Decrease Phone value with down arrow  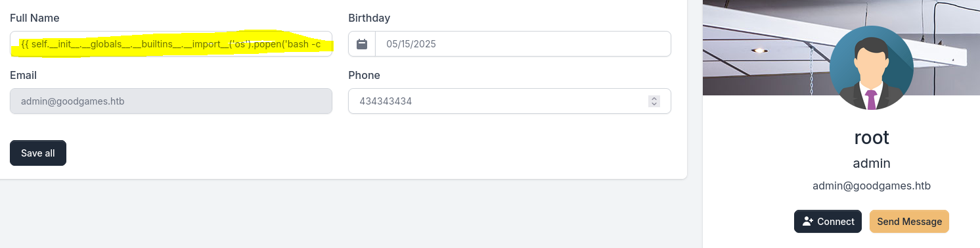point(654,104)
